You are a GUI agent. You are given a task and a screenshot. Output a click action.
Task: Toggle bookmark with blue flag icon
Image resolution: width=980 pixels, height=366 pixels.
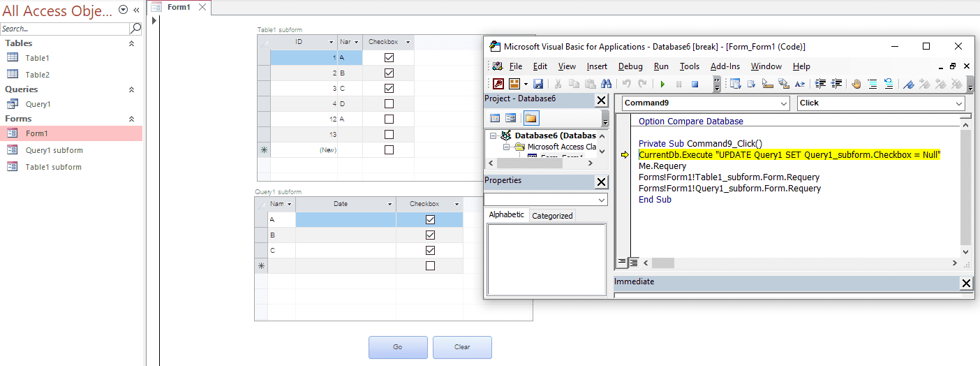[x=909, y=84]
